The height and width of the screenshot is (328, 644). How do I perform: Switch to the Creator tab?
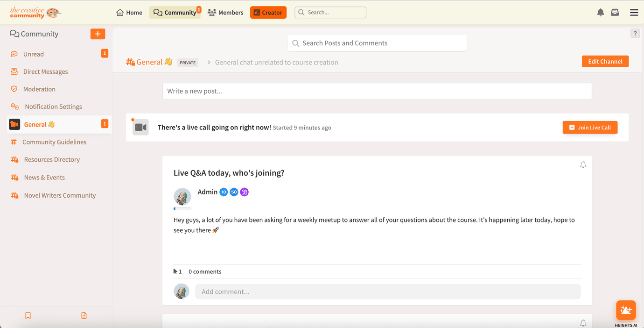pos(268,13)
